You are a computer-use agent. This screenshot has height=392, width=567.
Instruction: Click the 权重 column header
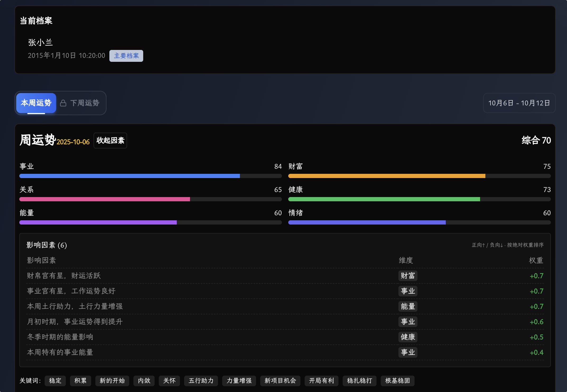click(x=536, y=260)
